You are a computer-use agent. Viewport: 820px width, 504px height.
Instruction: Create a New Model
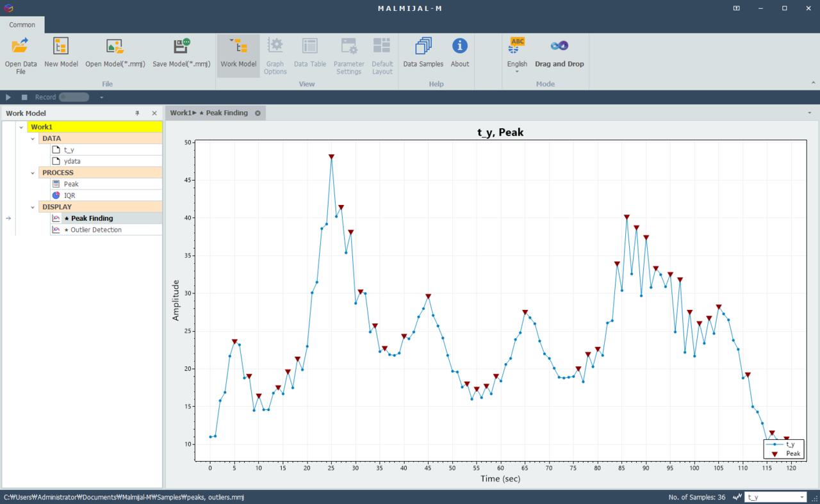point(61,53)
